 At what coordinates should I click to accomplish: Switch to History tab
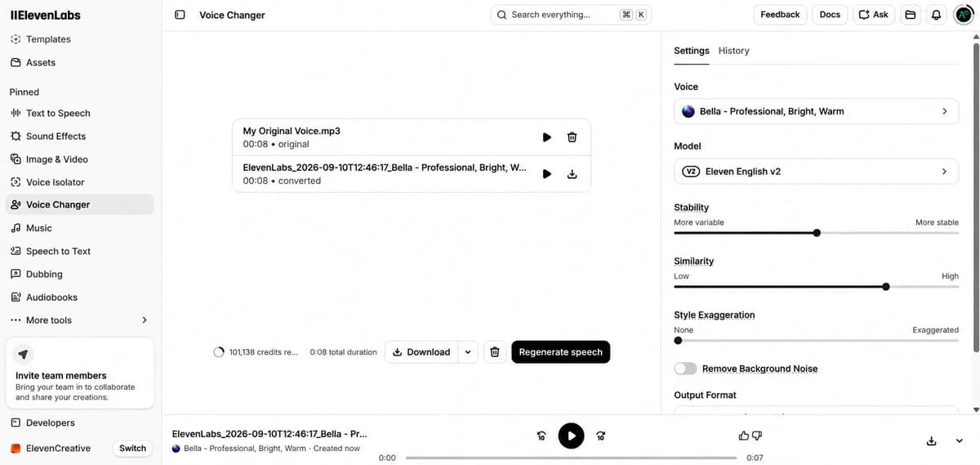click(733, 51)
